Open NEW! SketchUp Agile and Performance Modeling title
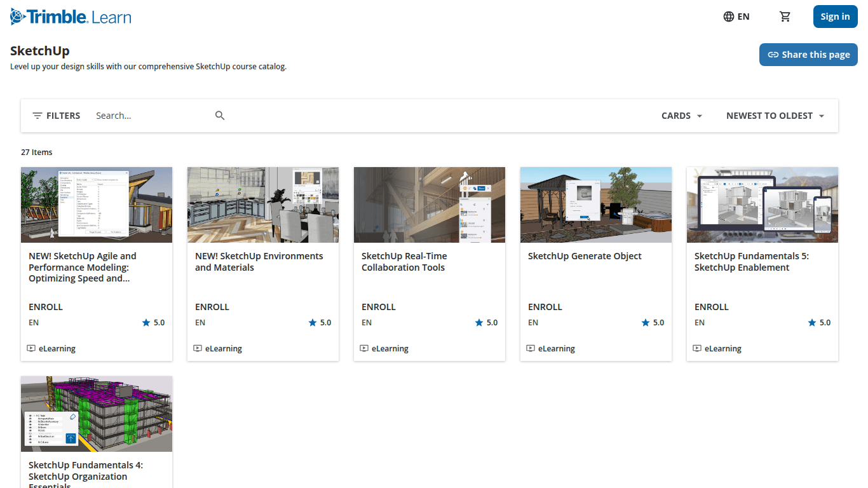Screen dimensions: 868x488 pyautogui.click(x=83, y=267)
